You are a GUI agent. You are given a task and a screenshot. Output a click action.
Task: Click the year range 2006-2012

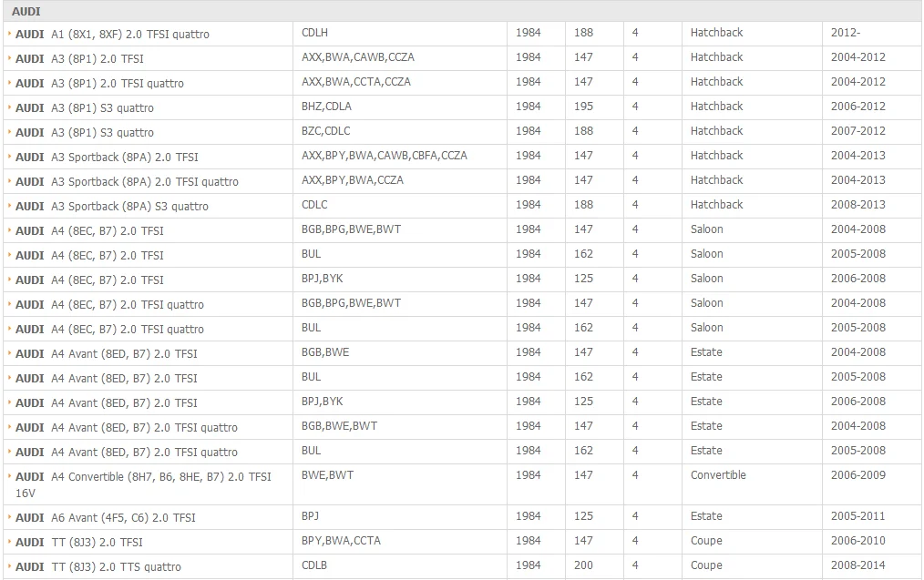click(x=858, y=107)
